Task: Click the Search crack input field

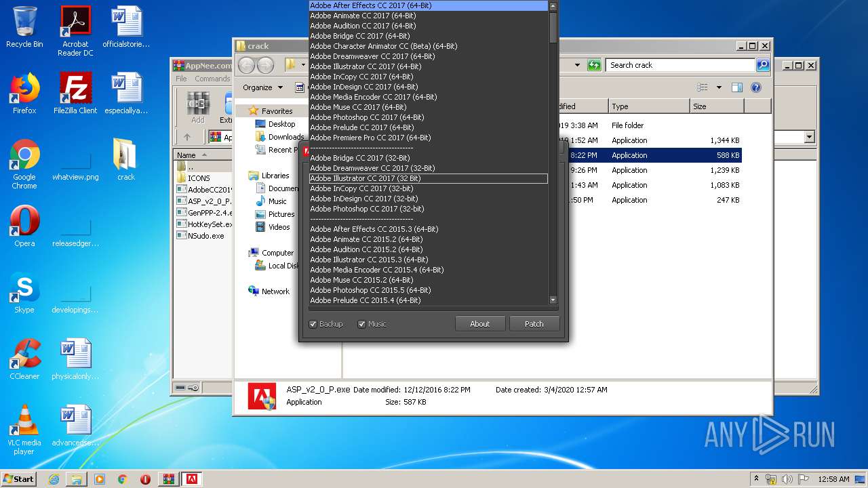Action: tap(680, 65)
